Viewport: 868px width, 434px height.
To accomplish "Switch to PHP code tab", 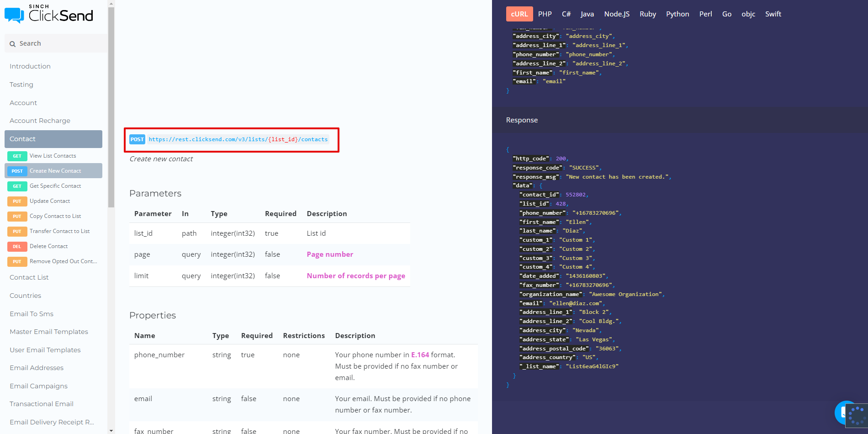I will tap(545, 14).
